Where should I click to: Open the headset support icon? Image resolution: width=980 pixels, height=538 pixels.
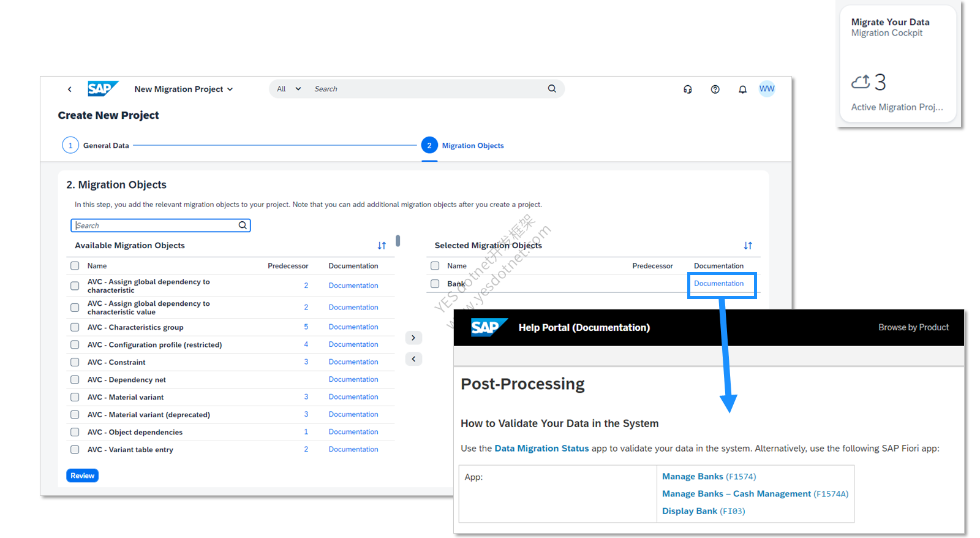pyautogui.click(x=688, y=89)
